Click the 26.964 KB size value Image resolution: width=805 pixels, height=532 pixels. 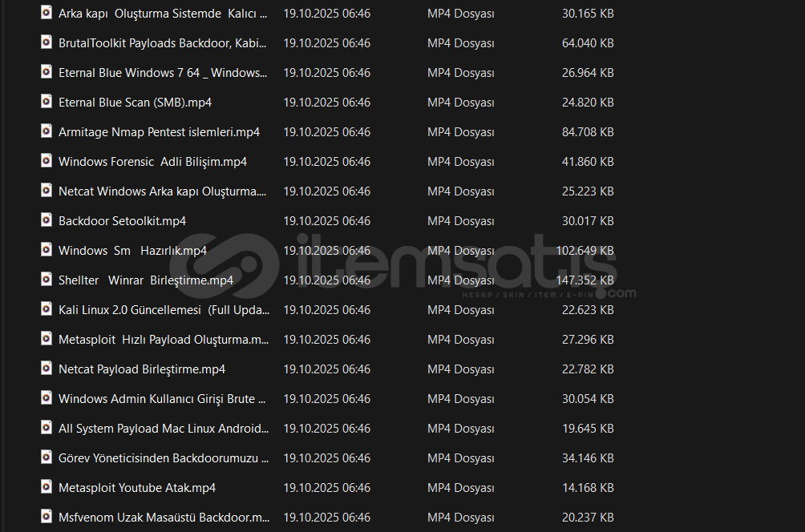pyautogui.click(x=588, y=73)
